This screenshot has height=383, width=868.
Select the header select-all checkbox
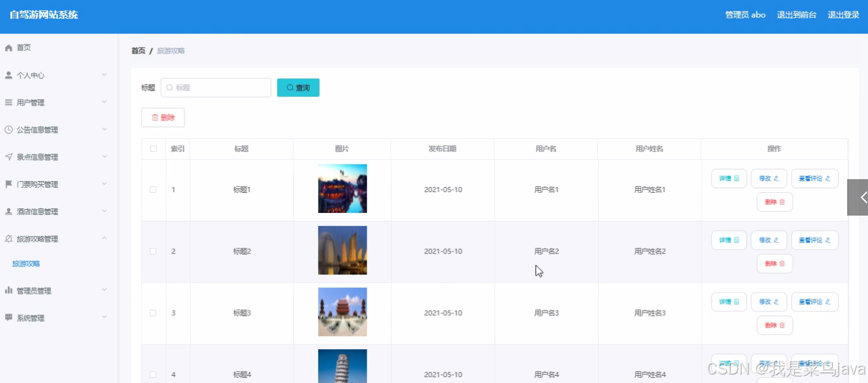153,149
